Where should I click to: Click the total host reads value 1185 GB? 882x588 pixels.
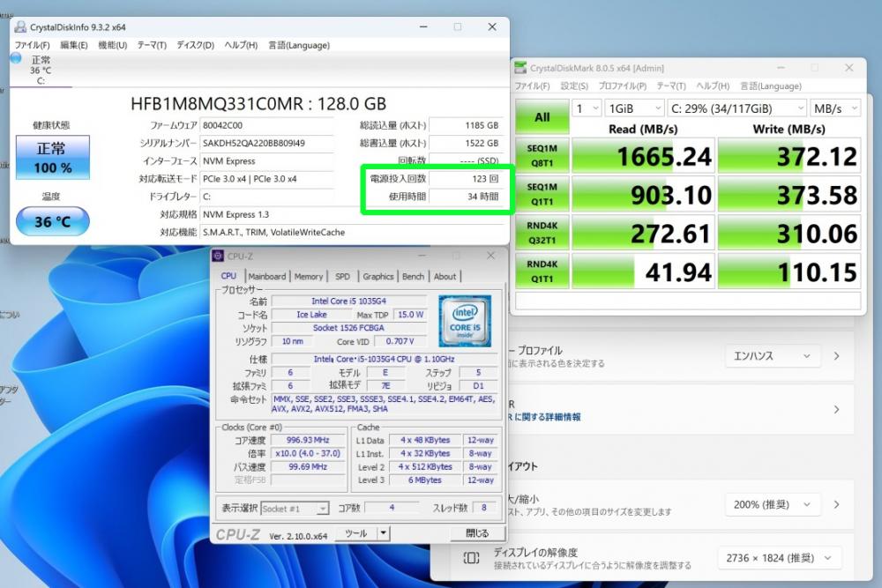point(466,125)
